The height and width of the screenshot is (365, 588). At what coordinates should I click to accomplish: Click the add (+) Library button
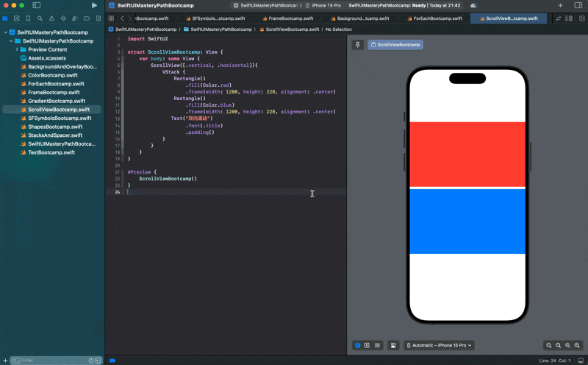coord(560,5)
